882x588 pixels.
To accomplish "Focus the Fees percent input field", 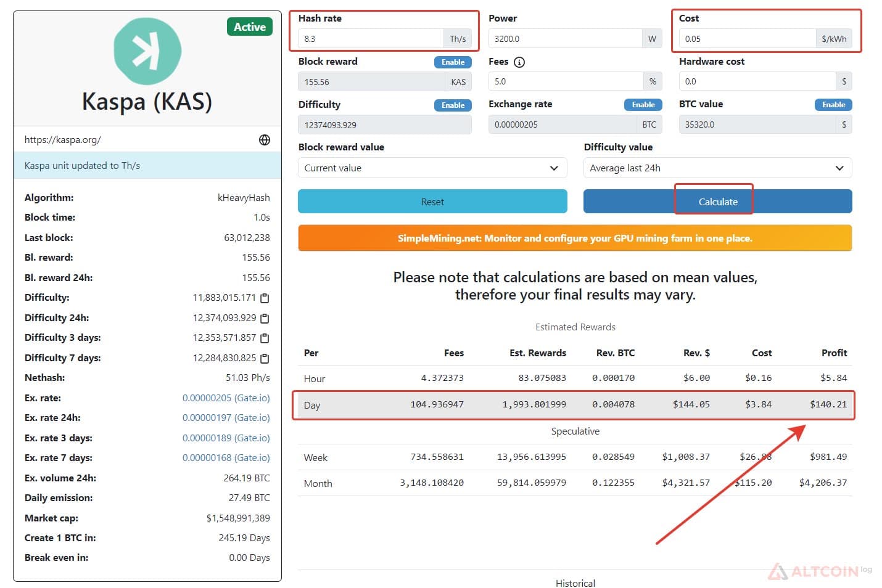I will click(x=566, y=81).
